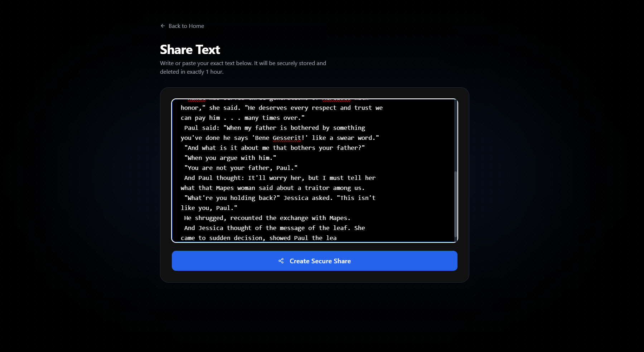This screenshot has width=644, height=352.
Task: Click the line "You are not your father, Paul."
Action: click(x=241, y=168)
